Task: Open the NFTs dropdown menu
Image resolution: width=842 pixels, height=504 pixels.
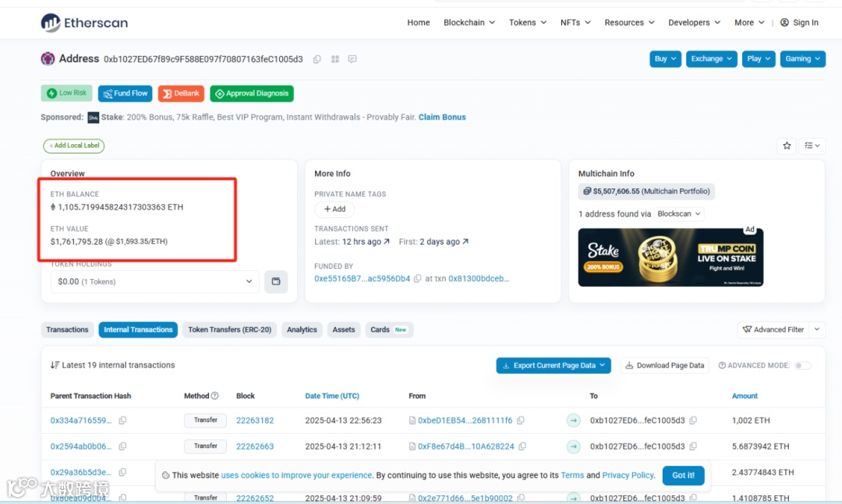Action: coord(575,23)
